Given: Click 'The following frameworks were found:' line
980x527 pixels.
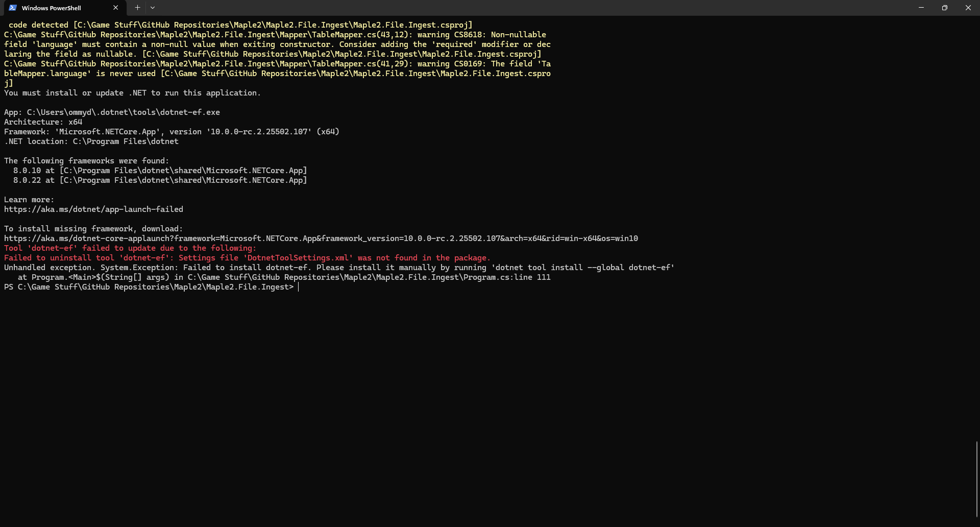Looking at the screenshot, I should pos(86,161).
